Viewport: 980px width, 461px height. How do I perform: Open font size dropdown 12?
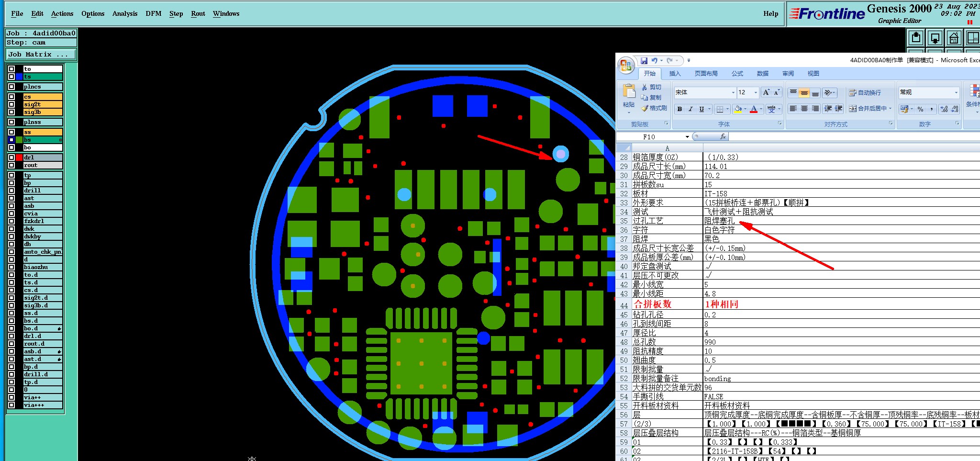coord(756,92)
